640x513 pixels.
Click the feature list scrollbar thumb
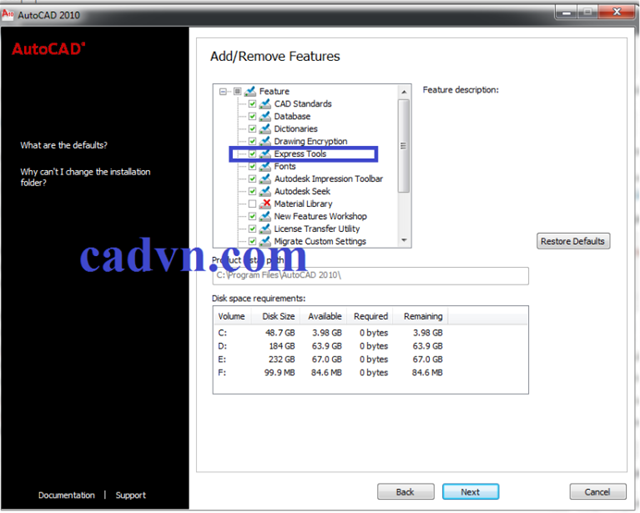coord(404,146)
